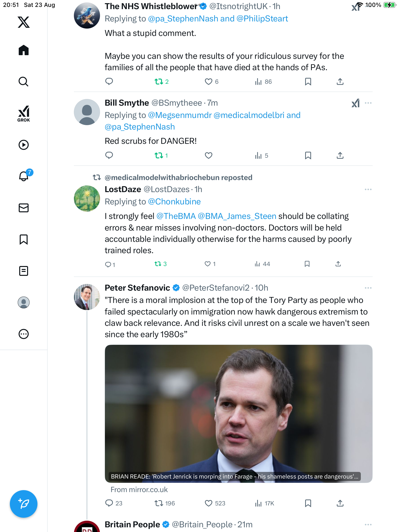Open Lists from the sidebar
Screen dimensions: 399x532
pyautogui.click(x=24, y=271)
